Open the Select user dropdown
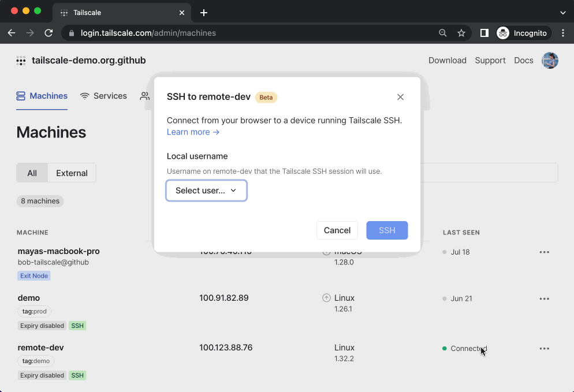 click(x=207, y=191)
